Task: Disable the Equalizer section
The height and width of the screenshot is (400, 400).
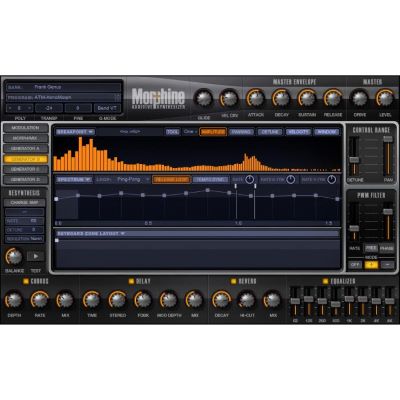Action: (325, 282)
